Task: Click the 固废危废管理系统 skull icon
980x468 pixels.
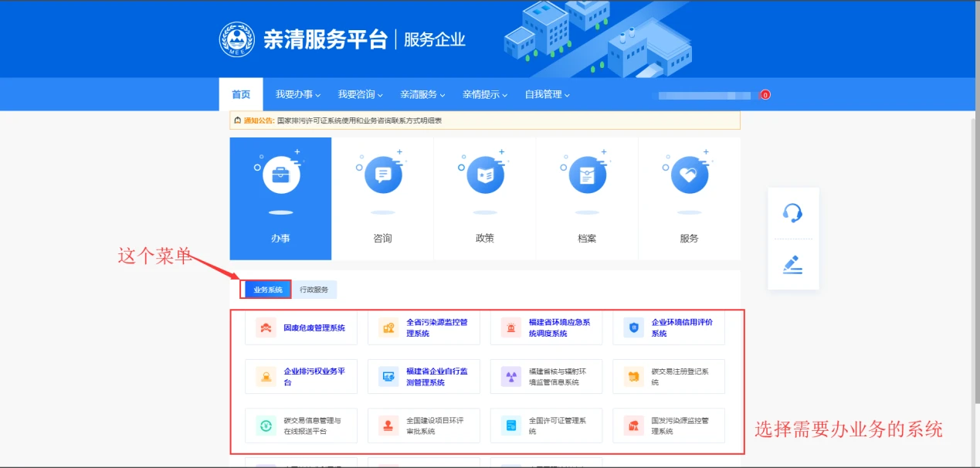Action: click(x=266, y=328)
